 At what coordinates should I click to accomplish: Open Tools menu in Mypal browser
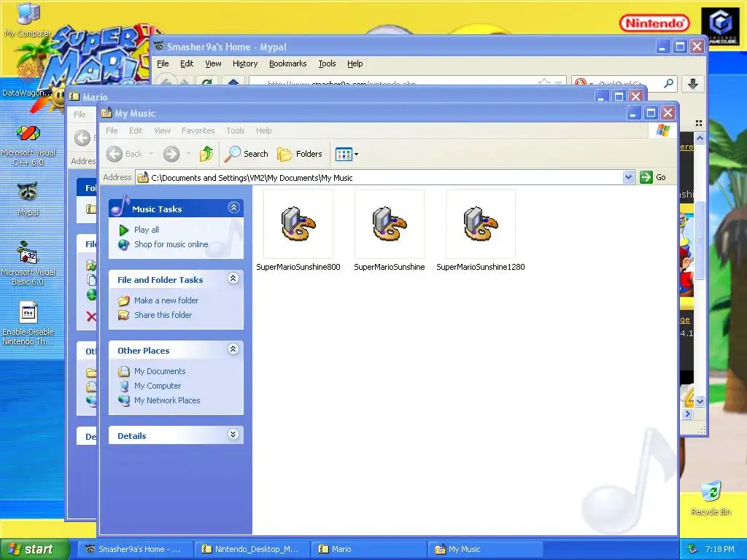[327, 63]
